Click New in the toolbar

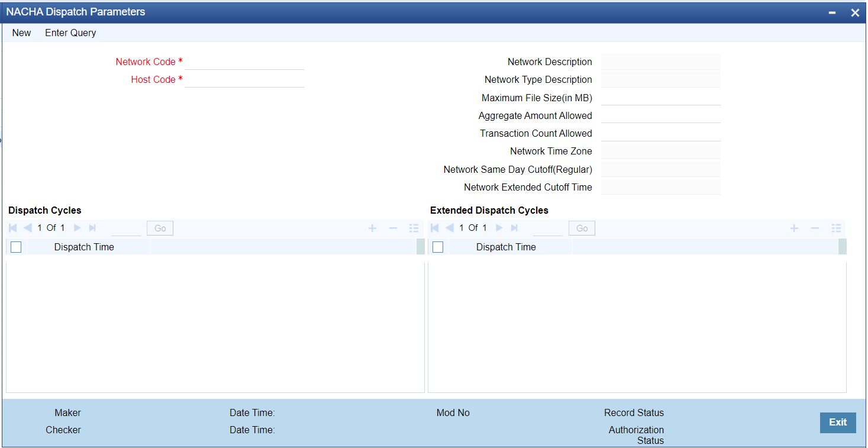[x=21, y=33]
